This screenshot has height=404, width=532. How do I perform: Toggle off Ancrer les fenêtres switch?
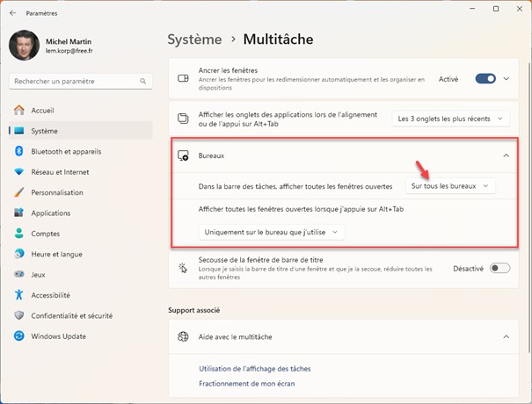coord(485,78)
